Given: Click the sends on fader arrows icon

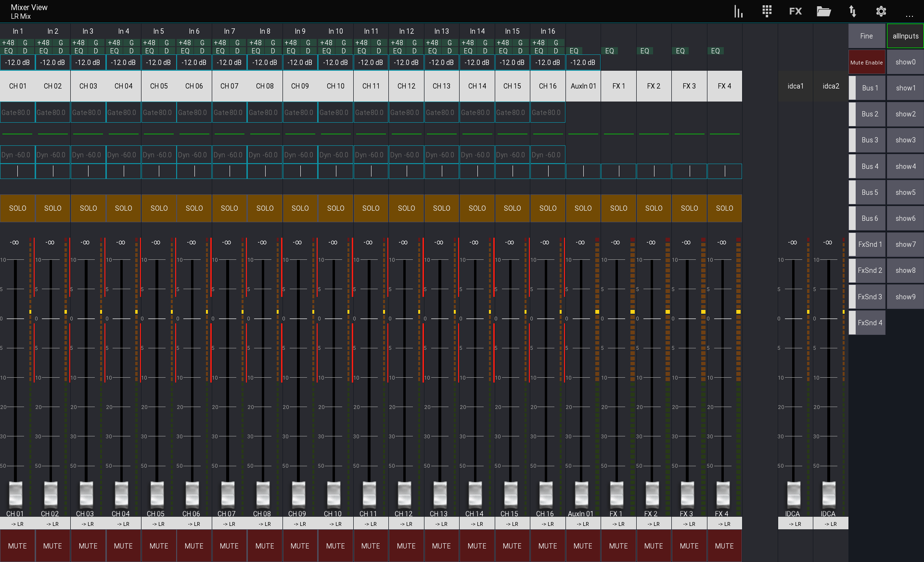Looking at the screenshot, I should tap(852, 11).
